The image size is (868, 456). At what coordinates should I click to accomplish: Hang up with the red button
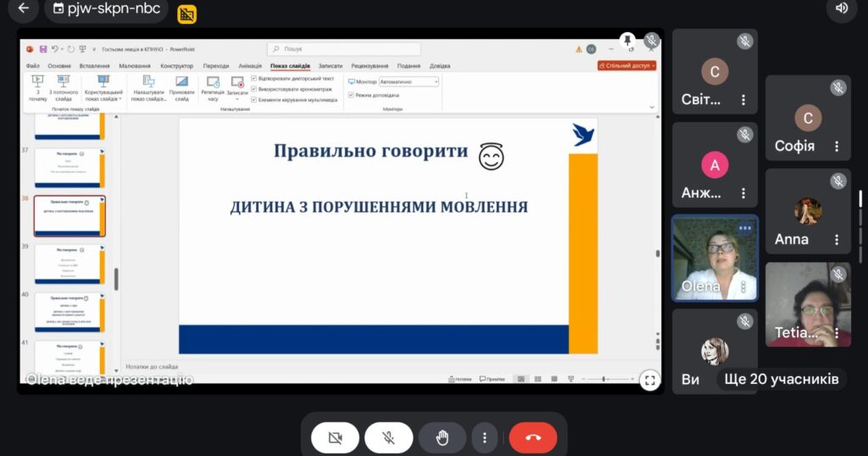point(532,437)
